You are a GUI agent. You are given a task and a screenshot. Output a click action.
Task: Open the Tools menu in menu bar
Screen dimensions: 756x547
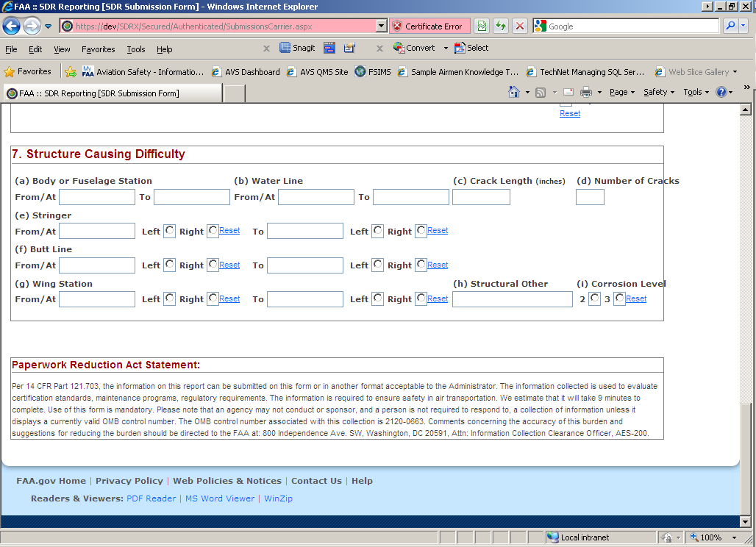pos(136,49)
